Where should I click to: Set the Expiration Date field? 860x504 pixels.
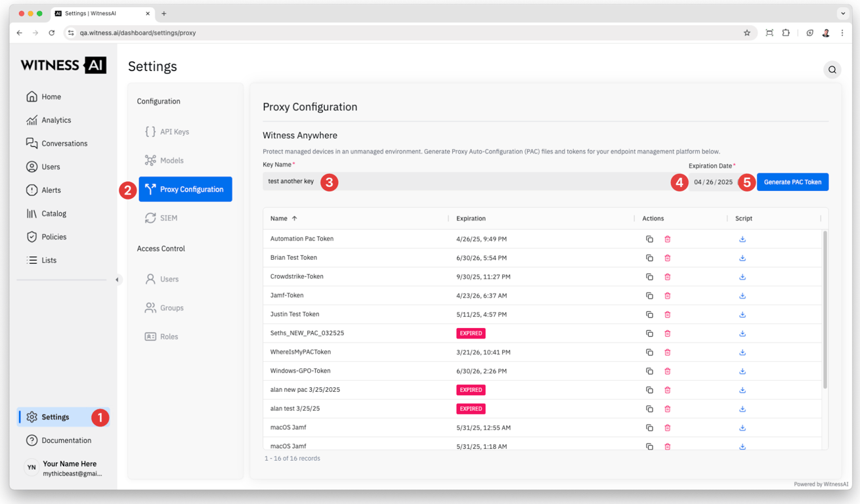point(713,182)
